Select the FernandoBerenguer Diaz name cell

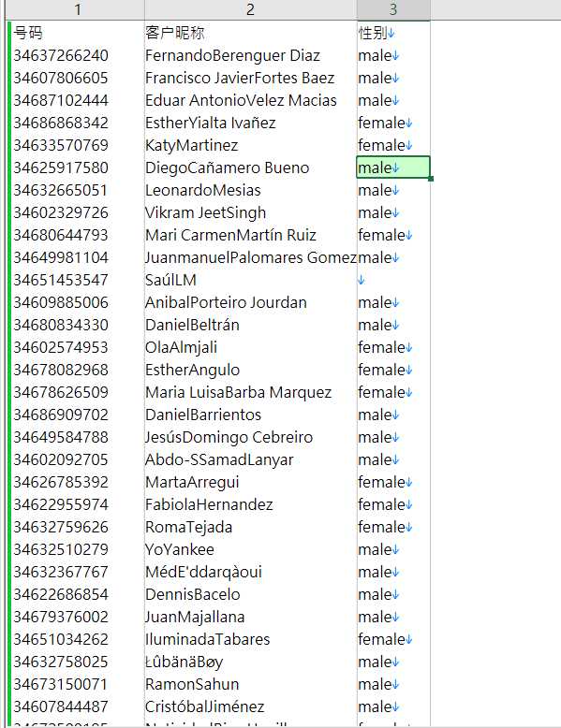(250, 56)
